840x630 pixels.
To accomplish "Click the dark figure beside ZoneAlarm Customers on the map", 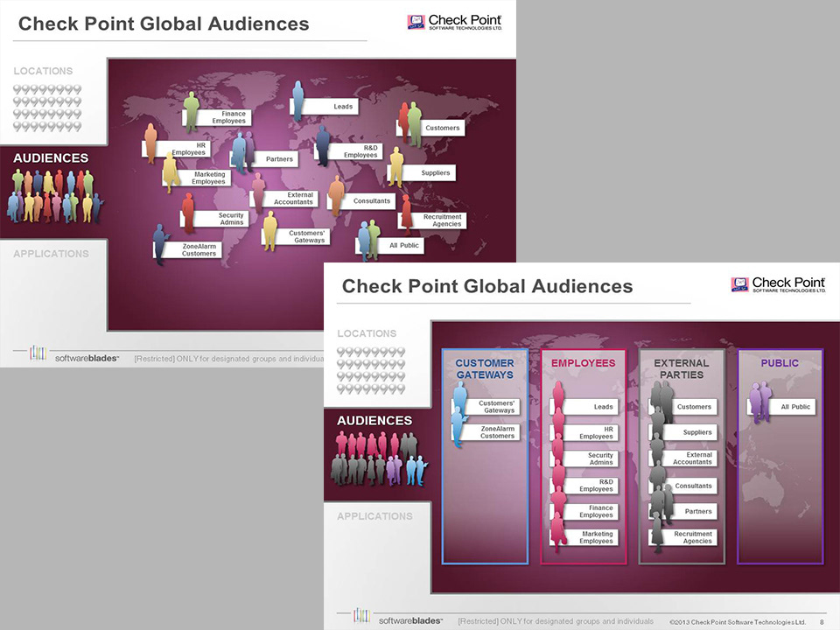I will [x=160, y=244].
